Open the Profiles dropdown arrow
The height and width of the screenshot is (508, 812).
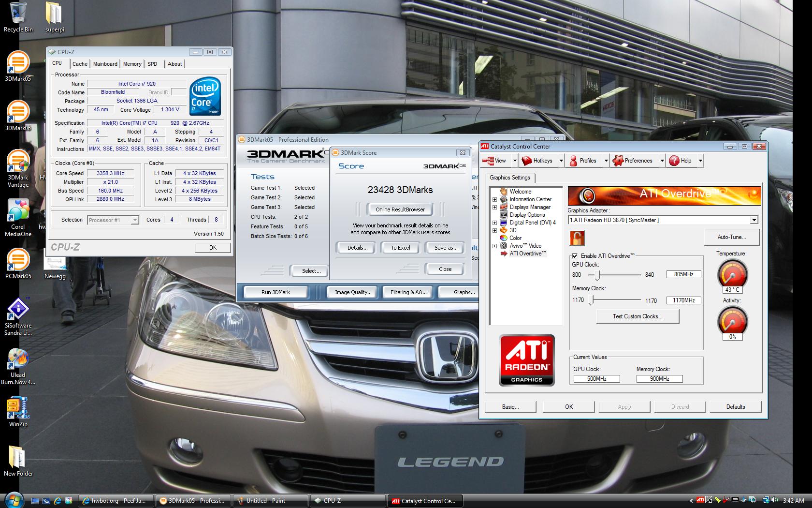click(606, 161)
